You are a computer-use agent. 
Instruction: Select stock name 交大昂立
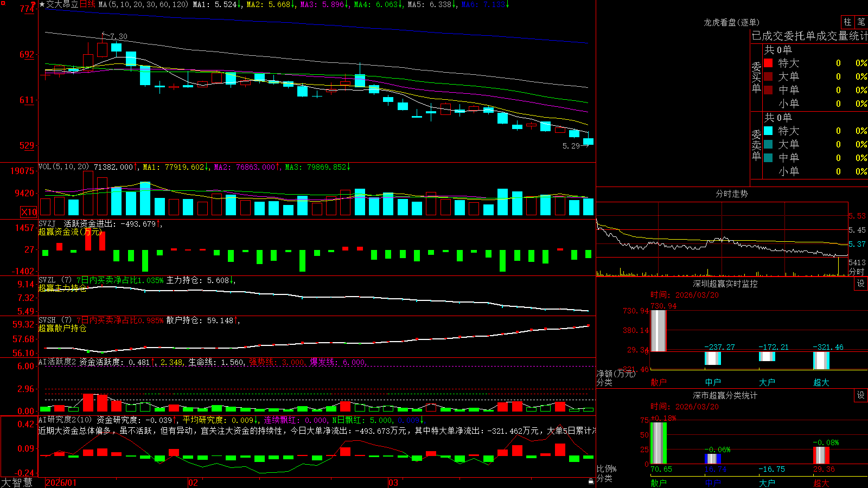tap(62, 4)
